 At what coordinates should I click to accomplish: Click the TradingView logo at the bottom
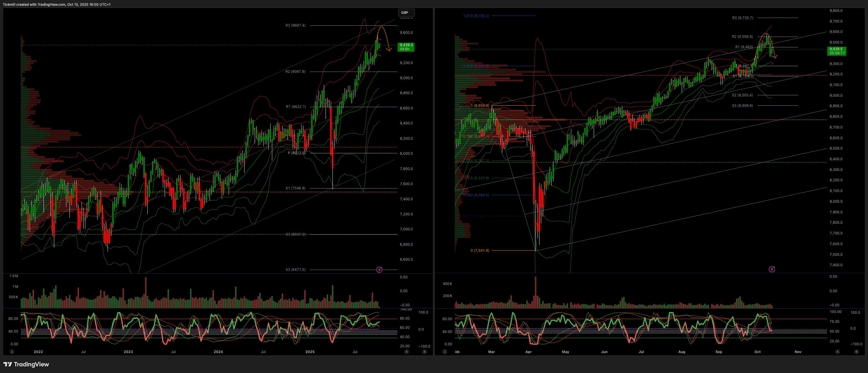26,364
